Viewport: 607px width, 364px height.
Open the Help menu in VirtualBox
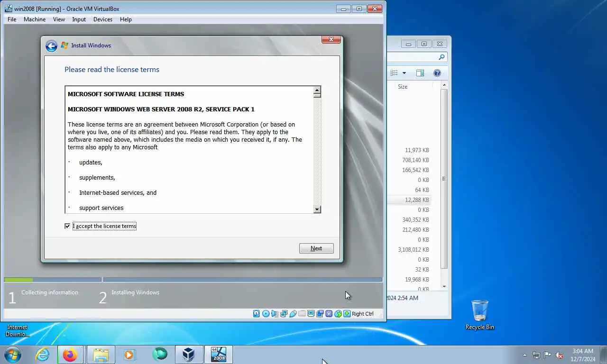(x=126, y=19)
